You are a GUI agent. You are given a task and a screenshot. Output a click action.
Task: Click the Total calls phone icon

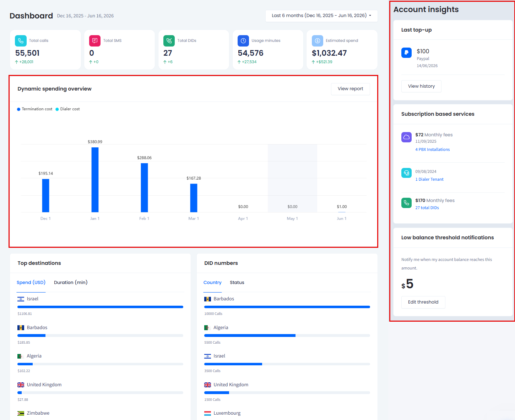click(21, 41)
